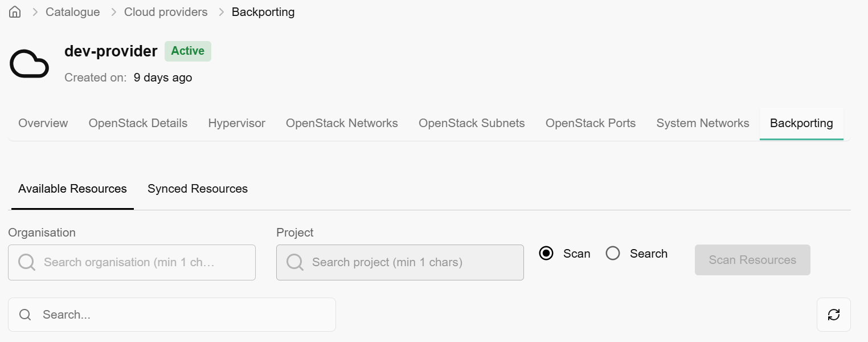Click magnifier icon in Project field
Screen dimensions: 868x342
point(295,262)
